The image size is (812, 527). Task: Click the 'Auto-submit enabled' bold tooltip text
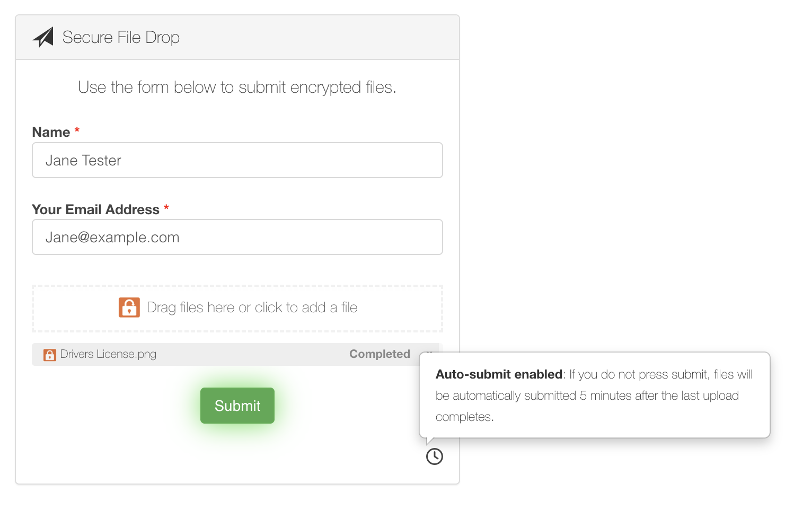[x=499, y=374]
